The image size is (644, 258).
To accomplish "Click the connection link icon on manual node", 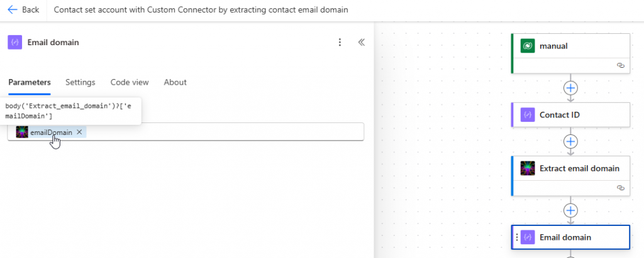I will point(620,65).
